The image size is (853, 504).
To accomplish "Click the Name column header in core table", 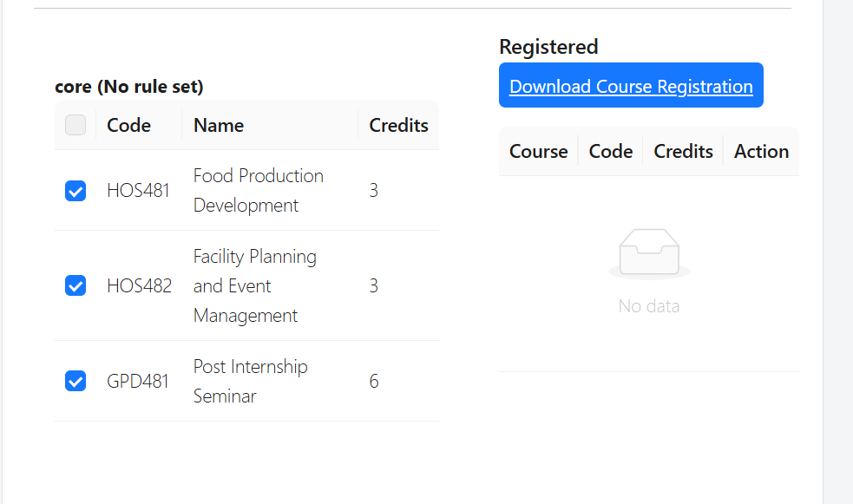I will (x=219, y=125).
